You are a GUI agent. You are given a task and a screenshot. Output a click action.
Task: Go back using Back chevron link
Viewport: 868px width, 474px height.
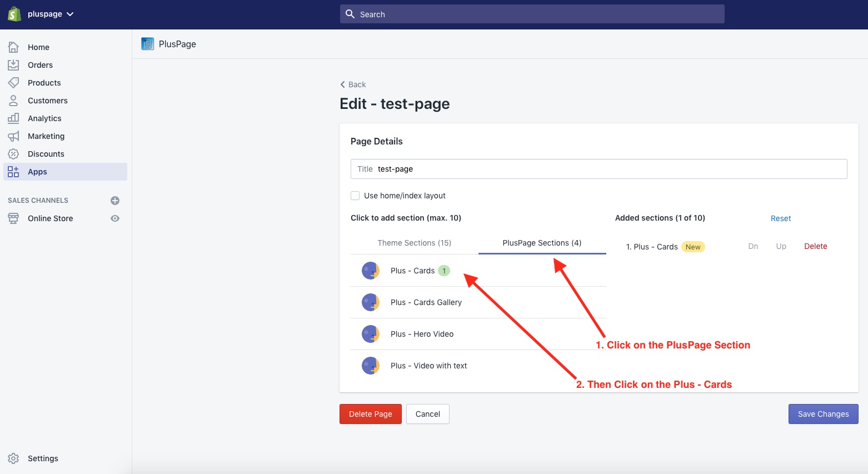click(353, 84)
